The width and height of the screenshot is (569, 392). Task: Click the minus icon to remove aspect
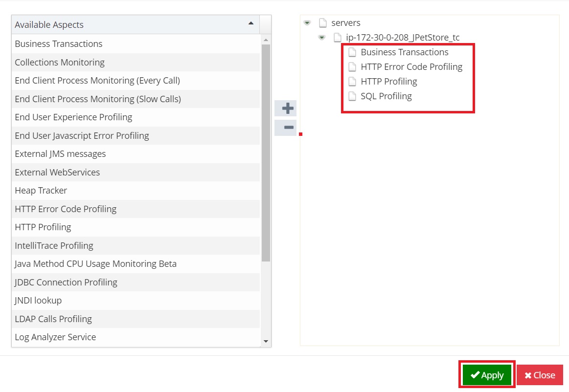(x=286, y=128)
